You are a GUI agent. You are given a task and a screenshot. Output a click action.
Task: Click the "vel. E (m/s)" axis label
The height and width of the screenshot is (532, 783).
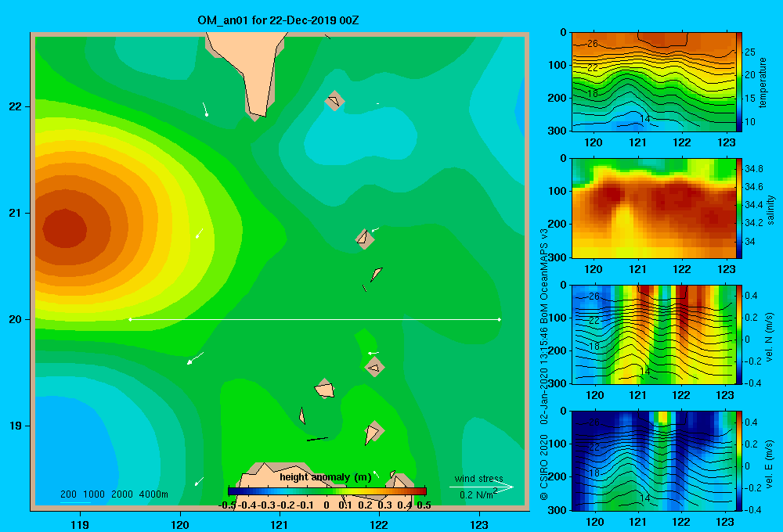coord(770,464)
